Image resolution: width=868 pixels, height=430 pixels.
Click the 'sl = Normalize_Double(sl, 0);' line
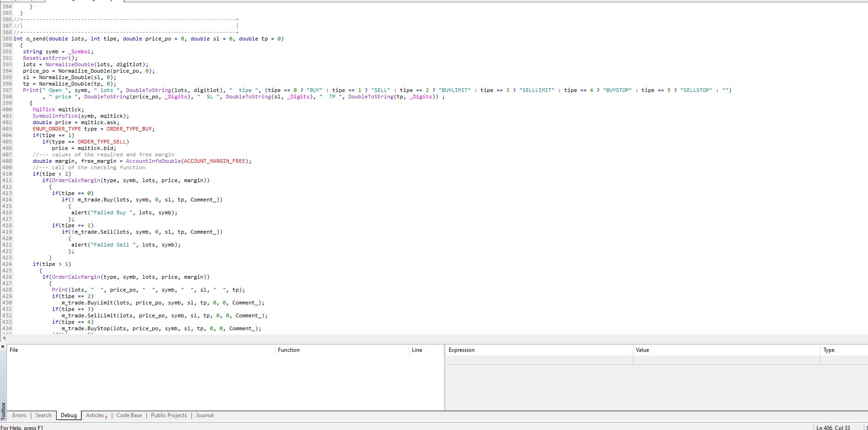(x=69, y=77)
